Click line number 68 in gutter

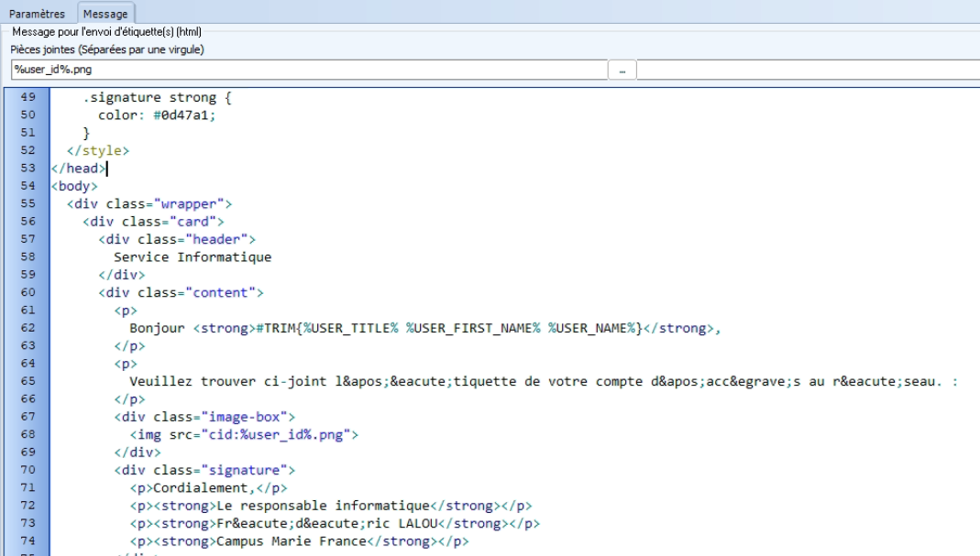(28, 434)
